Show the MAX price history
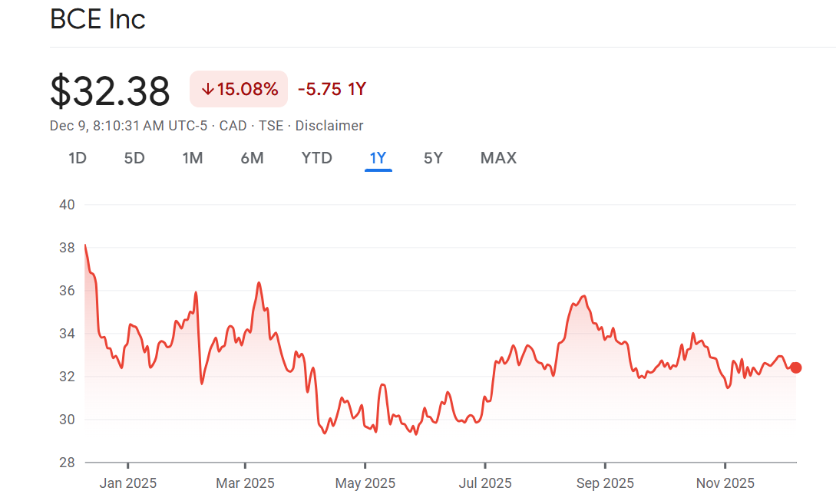The height and width of the screenshot is (504, 836). 498,158
